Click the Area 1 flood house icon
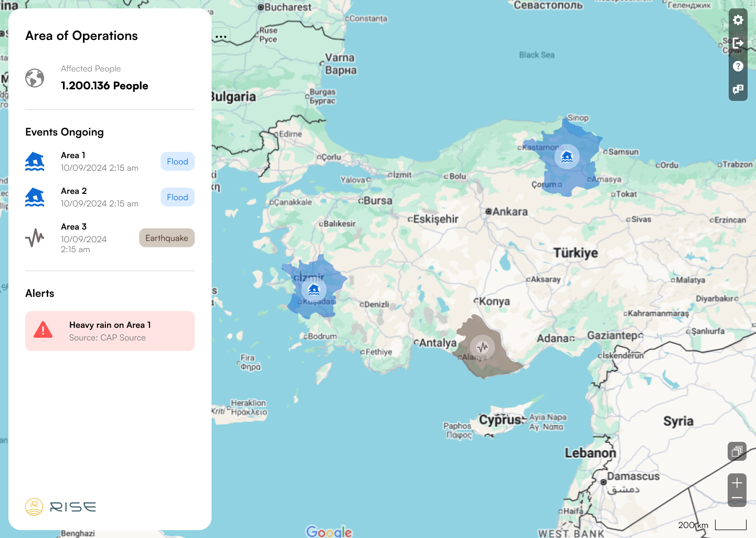The image size is (756, 538). (35, 162)
